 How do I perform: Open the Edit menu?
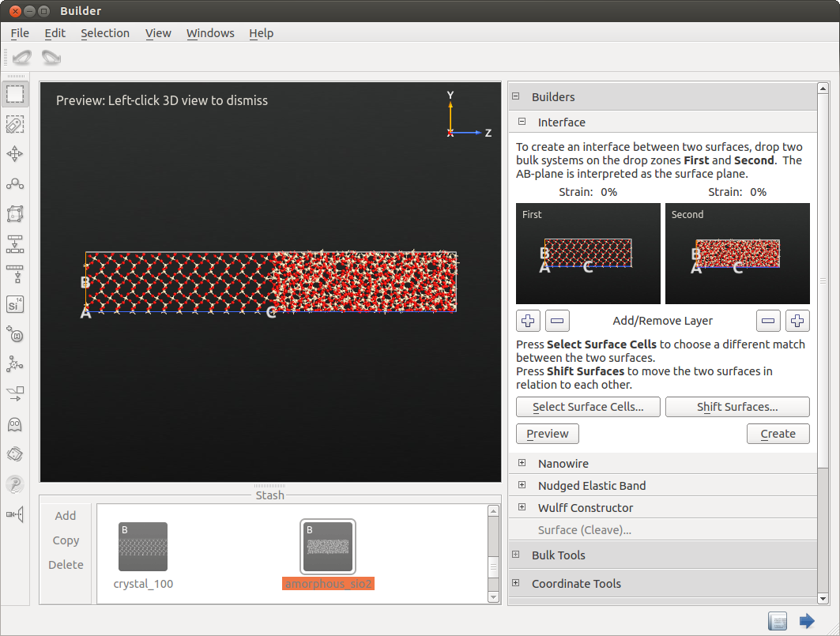tap(55, 33)
